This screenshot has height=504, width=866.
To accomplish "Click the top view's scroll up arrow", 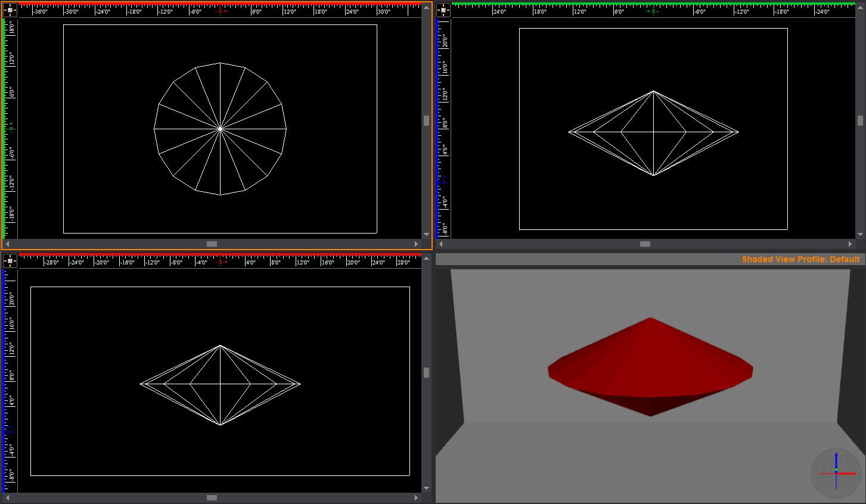I will click(426, 8).
